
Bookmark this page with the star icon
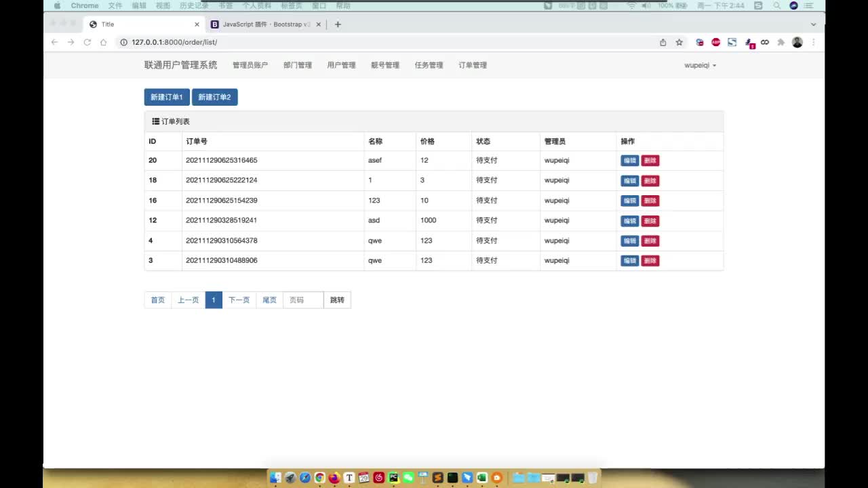679,42
